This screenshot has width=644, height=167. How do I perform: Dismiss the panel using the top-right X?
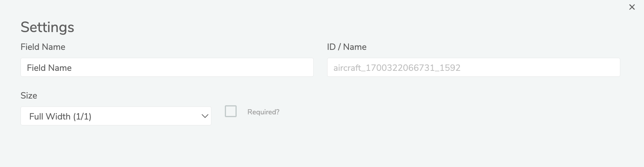point(632,7)
